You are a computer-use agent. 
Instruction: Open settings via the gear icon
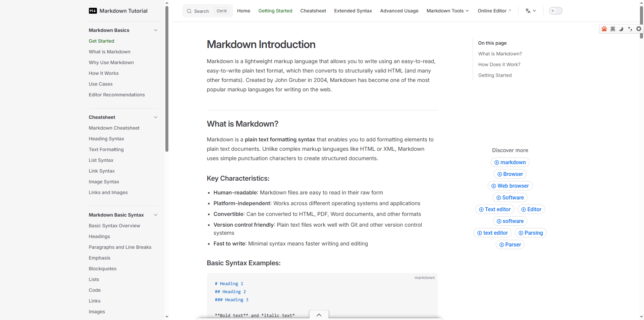(x=639, y=29)
